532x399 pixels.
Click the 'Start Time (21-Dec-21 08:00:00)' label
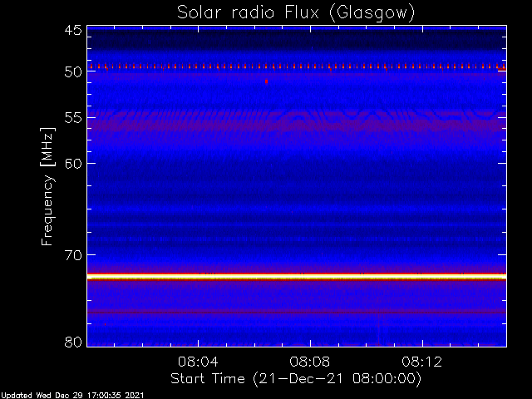coord(296,379)
